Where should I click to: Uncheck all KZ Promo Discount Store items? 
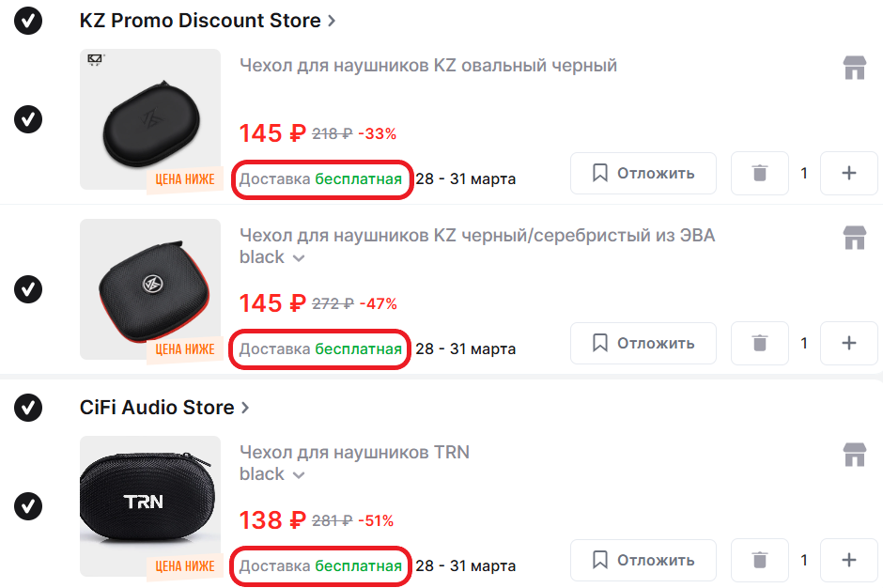[28, 21]
